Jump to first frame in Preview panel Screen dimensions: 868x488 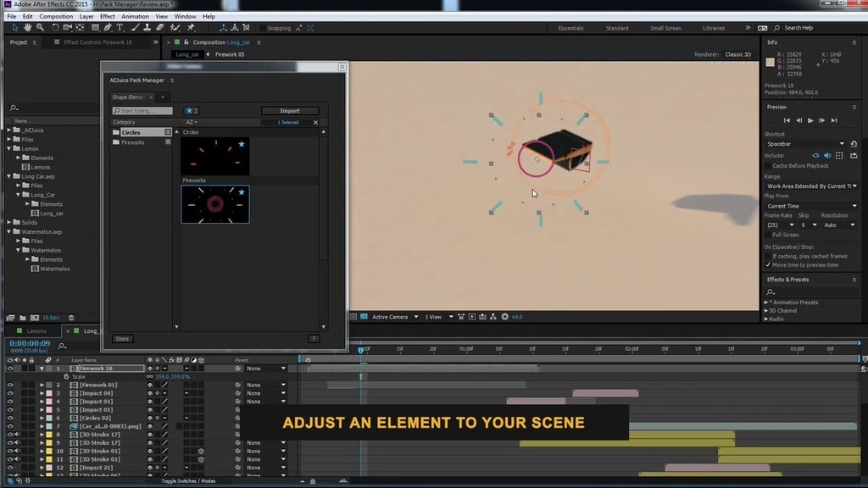pyautogui.click(x=787, y=120)
